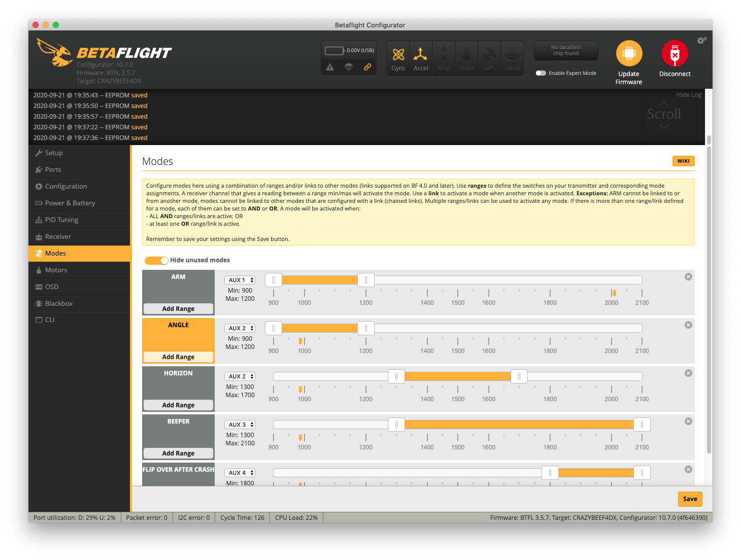Open the Power & Battery tab

click(79, 203)
